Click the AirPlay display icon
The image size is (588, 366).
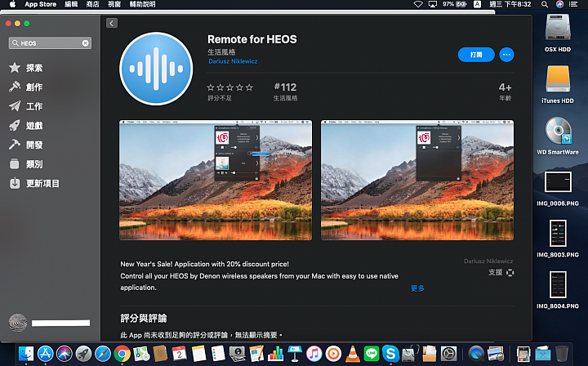tap(433, 4)
